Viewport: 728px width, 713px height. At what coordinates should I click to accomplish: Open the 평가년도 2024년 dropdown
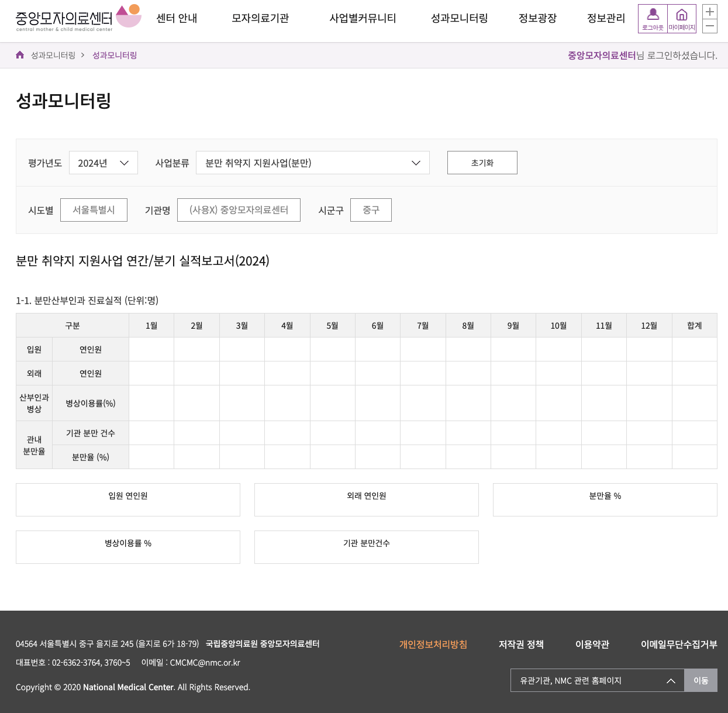click(103, 163)
